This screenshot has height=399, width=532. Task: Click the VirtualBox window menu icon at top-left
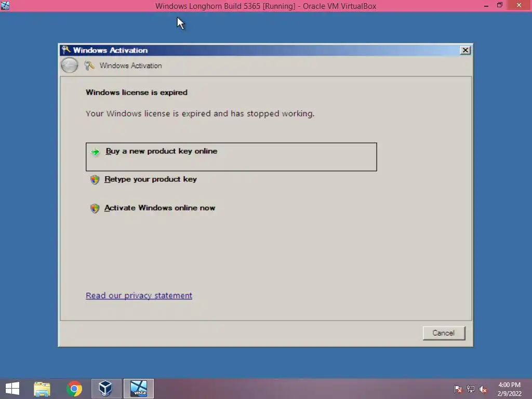5,5
